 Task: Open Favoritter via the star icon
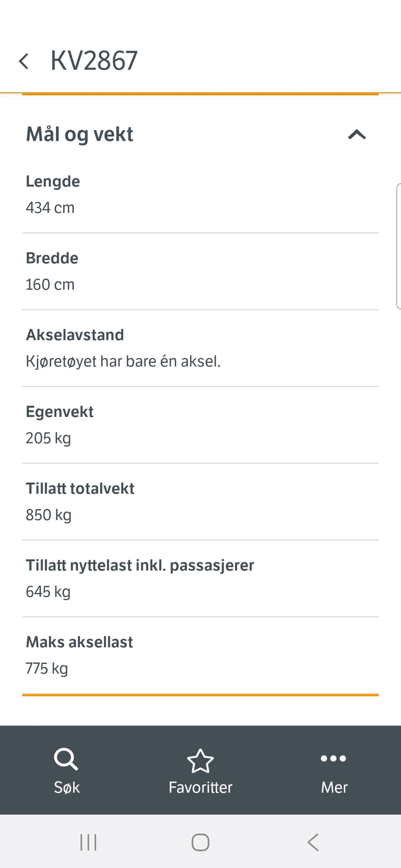click(x=200, y=761)
